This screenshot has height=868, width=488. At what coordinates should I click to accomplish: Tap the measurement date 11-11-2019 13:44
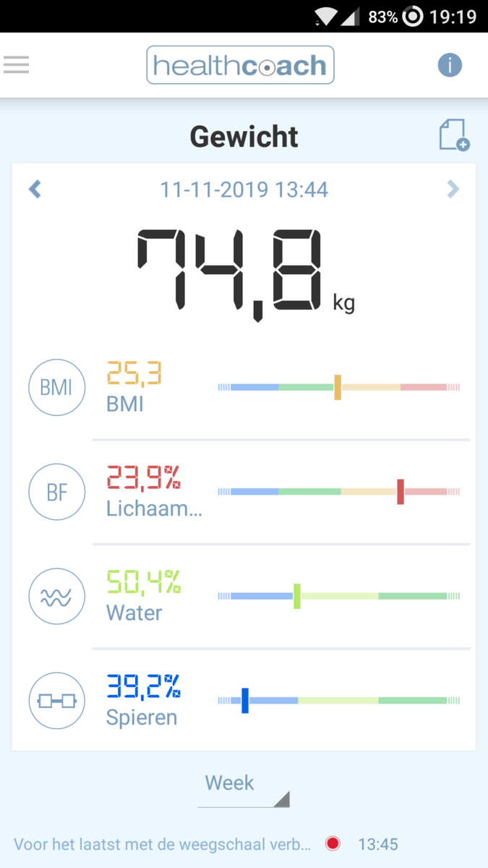pos(244,190)
